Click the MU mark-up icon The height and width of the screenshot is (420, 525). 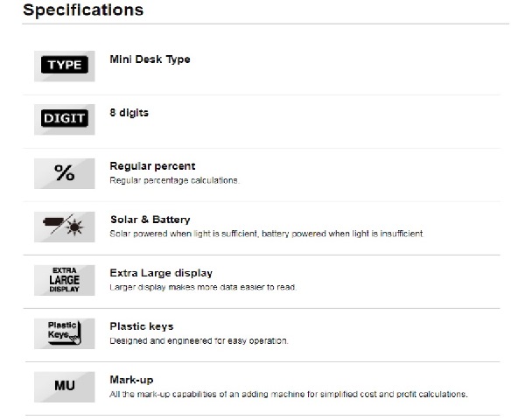[64, 387]
